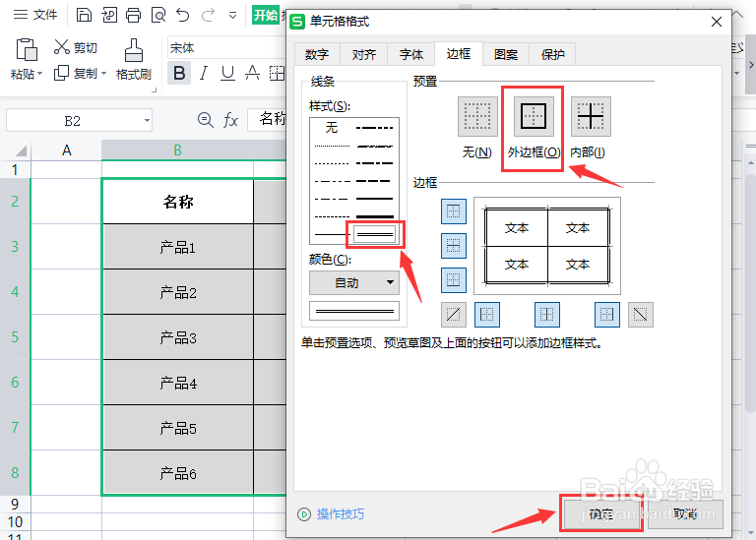The image size is (756, 540).
Task: Select the double line style
Action: pos(375,235)
